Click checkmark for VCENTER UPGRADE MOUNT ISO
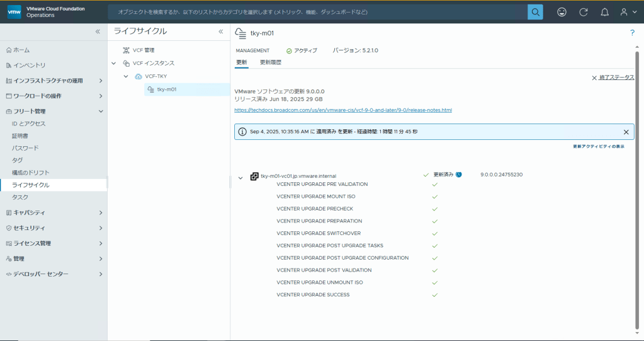This screenshot has width=644, height=341. click(x=435, y=197)
